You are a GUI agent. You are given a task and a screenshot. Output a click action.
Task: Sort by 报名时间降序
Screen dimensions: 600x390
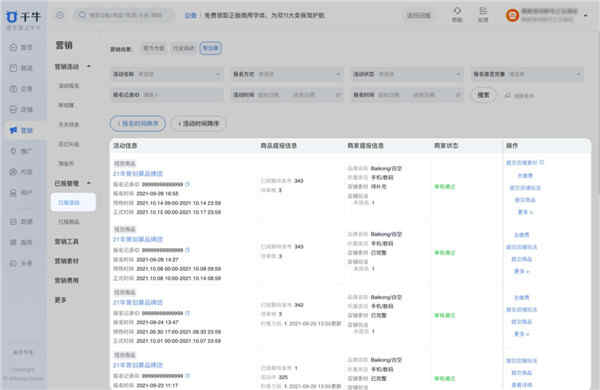click(138, 123)
